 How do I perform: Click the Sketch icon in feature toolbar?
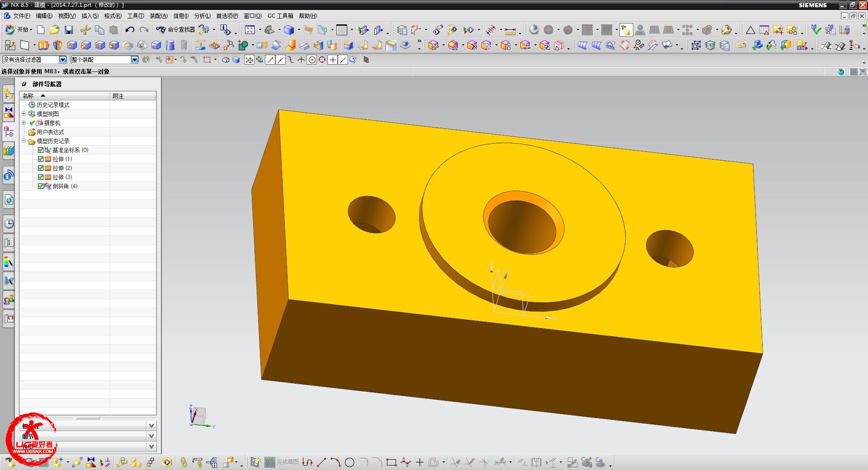pyautogui.click(x=10, y=45)
